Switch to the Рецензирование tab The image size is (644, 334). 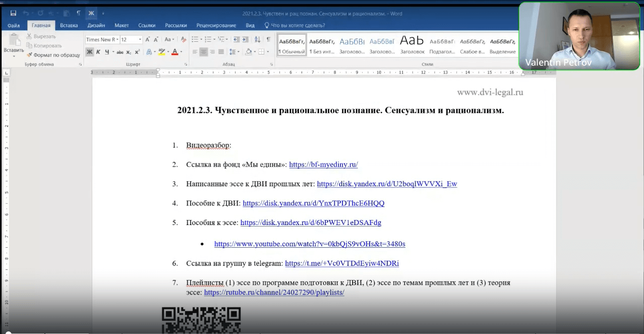[x=216, y=25]
